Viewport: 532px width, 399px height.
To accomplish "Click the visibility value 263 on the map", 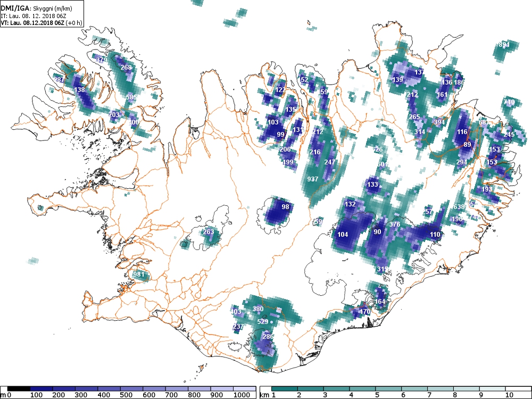I will (x=209, y=232).
